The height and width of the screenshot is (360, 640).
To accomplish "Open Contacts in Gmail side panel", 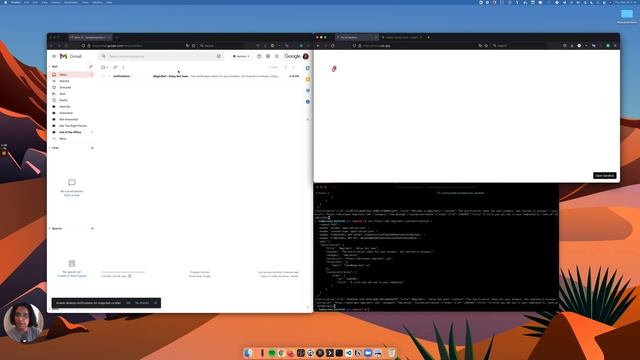I will click(x=308, y=102).
